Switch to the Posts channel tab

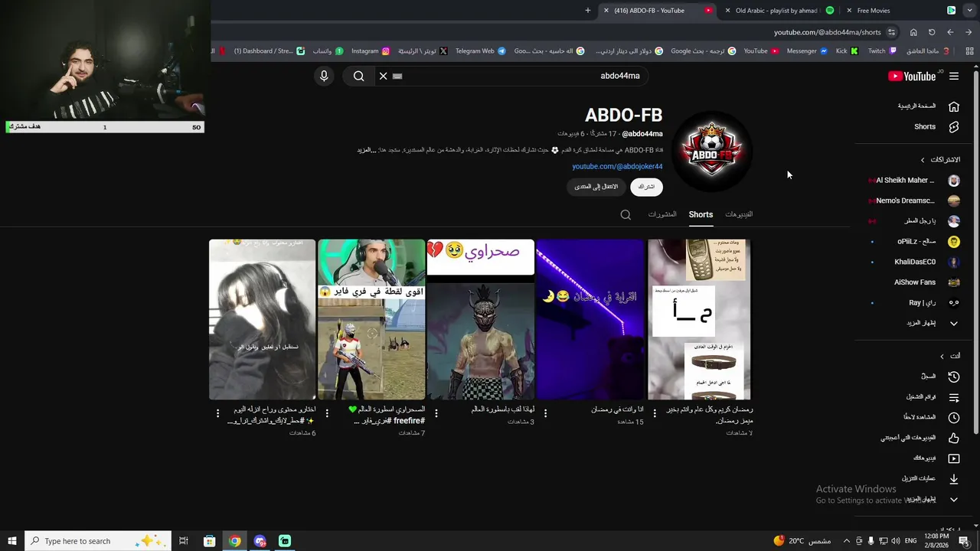[x=662, y=214]
